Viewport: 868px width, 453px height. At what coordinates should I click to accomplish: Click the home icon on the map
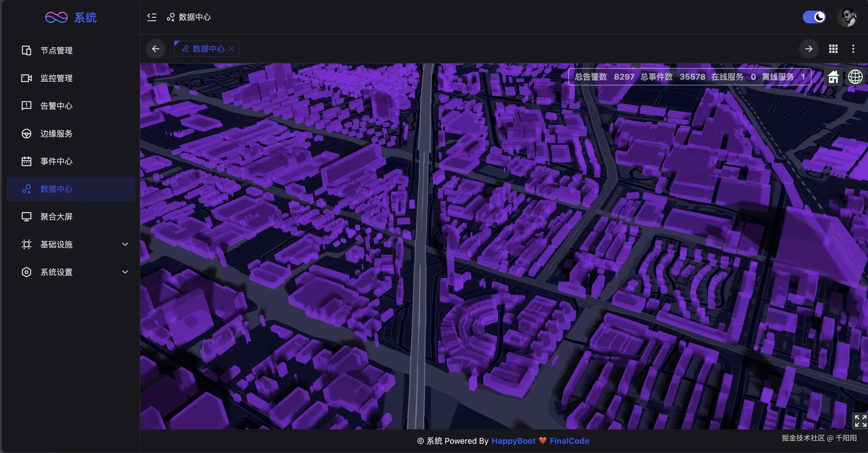pos(833,77)
